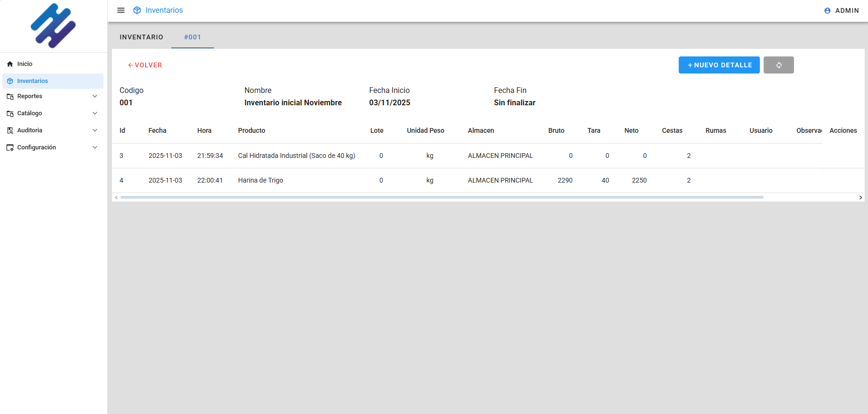Open Inventarios in the sidebar
868x414 pixels.
tap(32, 81)
